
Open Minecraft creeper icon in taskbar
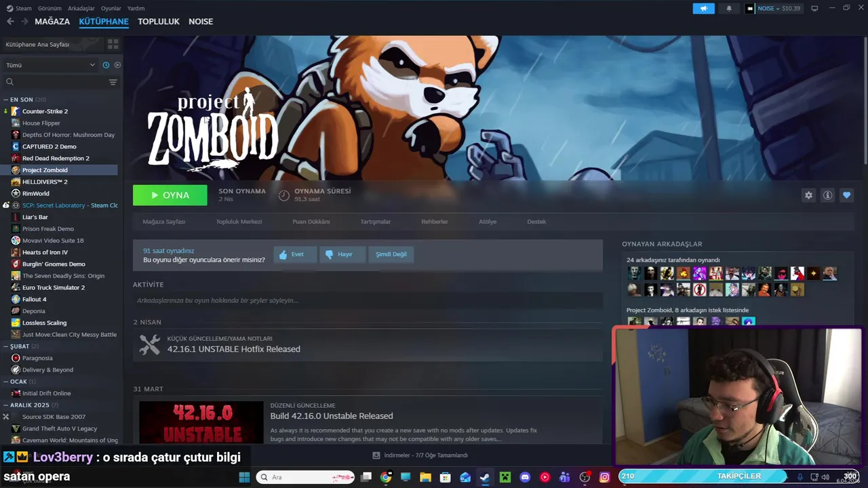[x=505, y=477]
